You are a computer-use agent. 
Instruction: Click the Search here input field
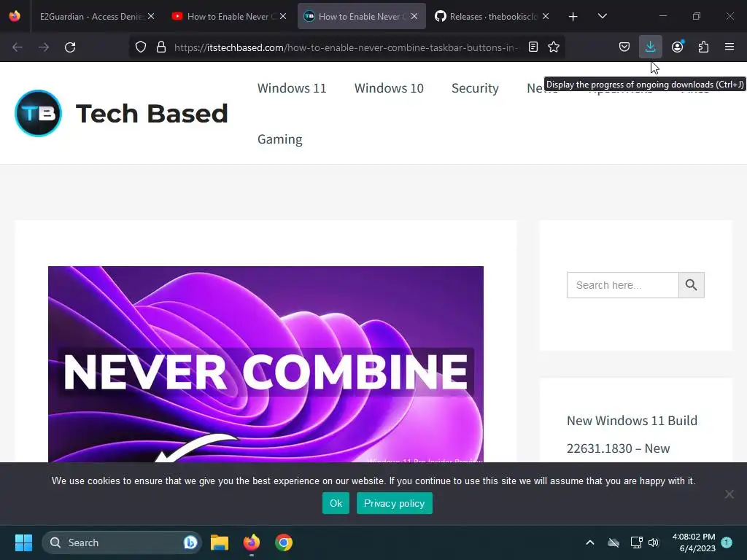622,285
